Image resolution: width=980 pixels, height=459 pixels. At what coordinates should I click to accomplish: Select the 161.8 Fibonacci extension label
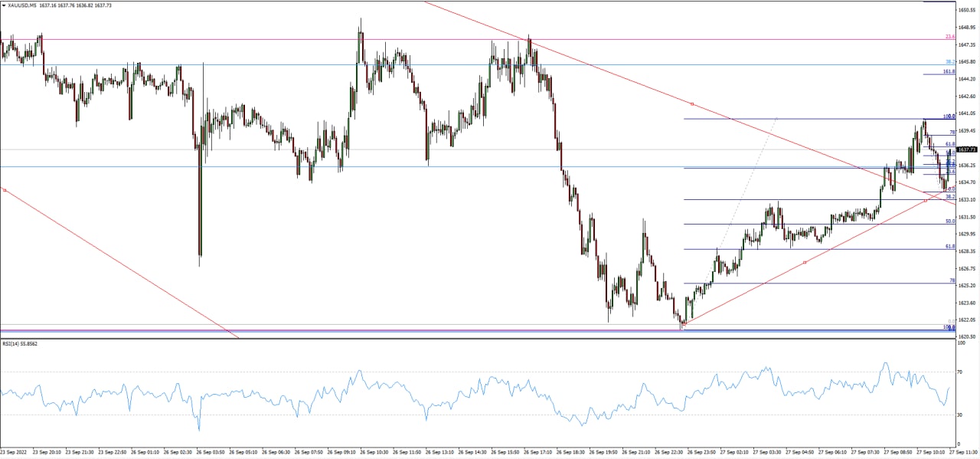coord(947,71)
